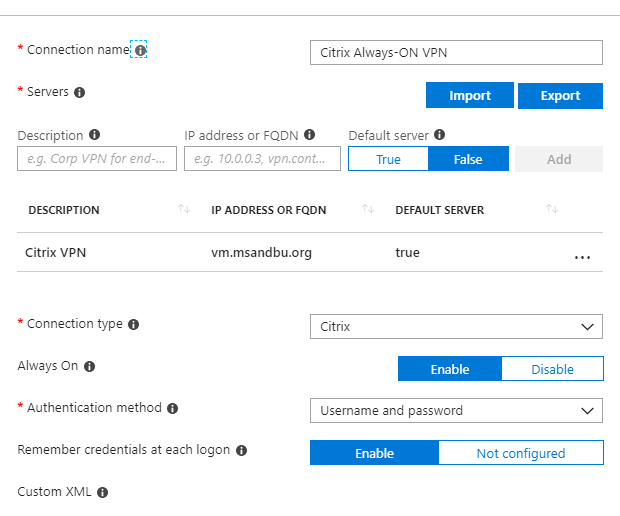This screenshot has height=516, width=620.
Task: Click the Authentication method info icon
Action: pos(172,408)
